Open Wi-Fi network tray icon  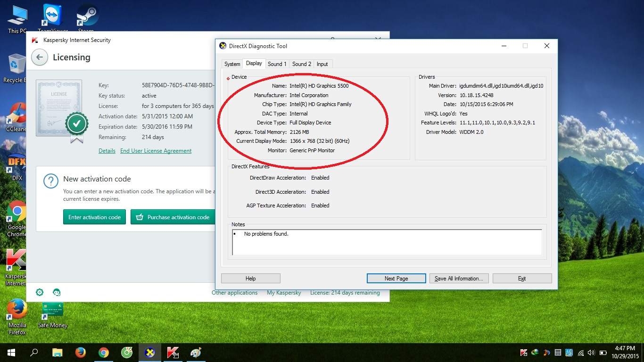(x=581, y=353)
